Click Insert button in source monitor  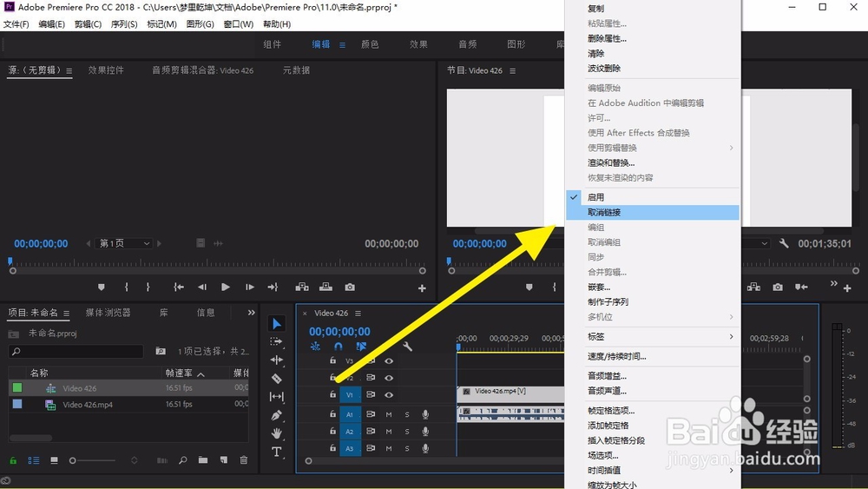302,287
